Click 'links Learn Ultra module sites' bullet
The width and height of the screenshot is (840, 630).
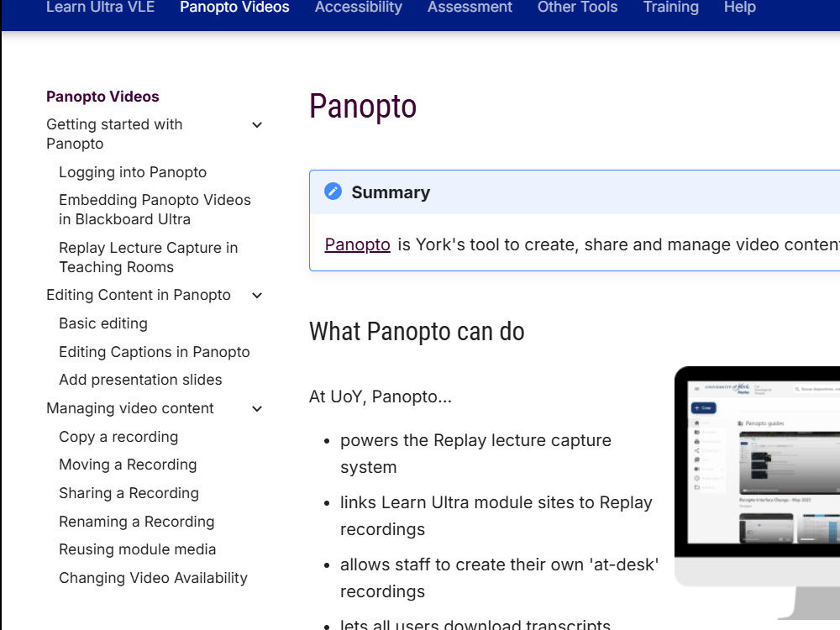click(496, 516)
